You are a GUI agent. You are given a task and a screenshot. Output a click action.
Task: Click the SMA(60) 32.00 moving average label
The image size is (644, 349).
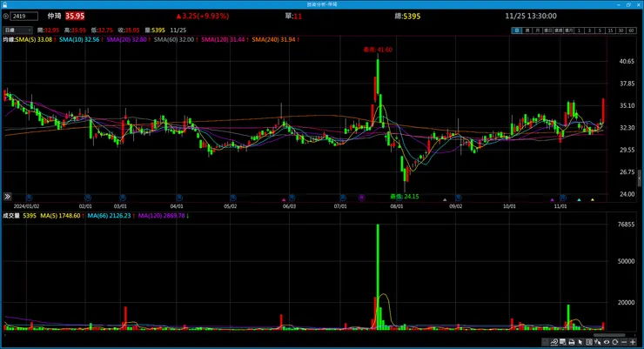(x=176, y=39)
